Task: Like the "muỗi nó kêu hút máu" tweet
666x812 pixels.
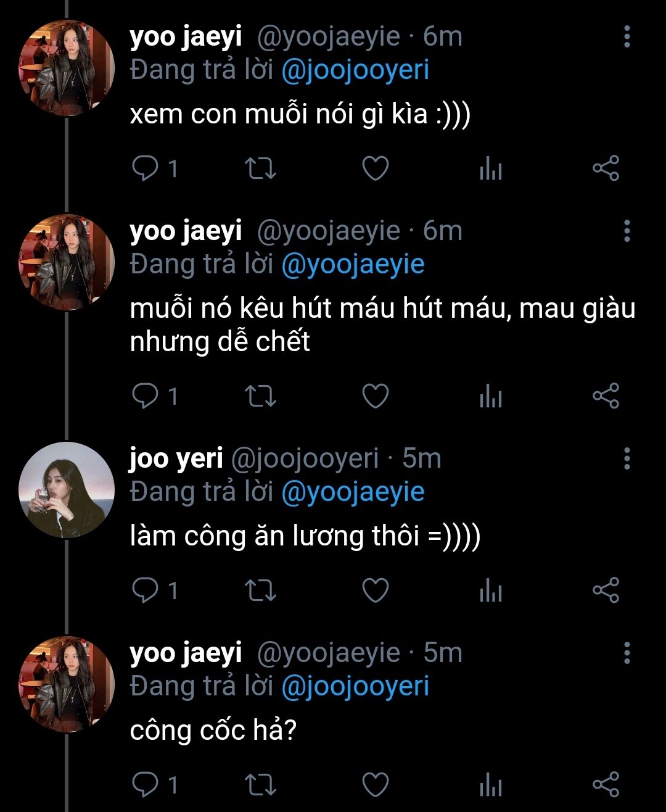Action: tap(375, 396)
